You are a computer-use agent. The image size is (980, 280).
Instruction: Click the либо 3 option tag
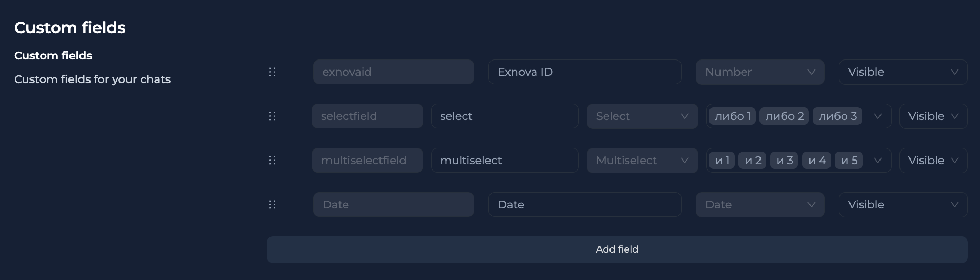[837, 116]
